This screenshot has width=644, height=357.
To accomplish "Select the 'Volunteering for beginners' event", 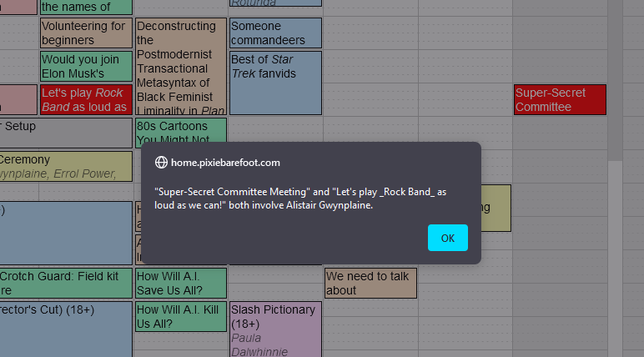I will [x=86, y=33].
